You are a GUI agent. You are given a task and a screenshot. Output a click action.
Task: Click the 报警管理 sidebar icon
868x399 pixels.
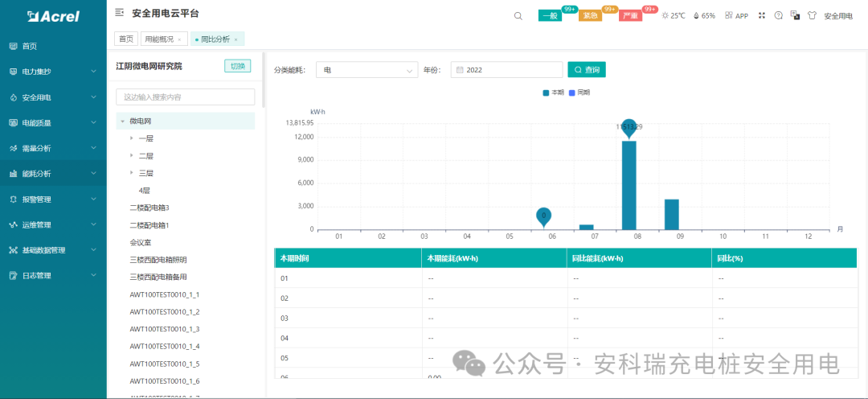coord(14,199)
